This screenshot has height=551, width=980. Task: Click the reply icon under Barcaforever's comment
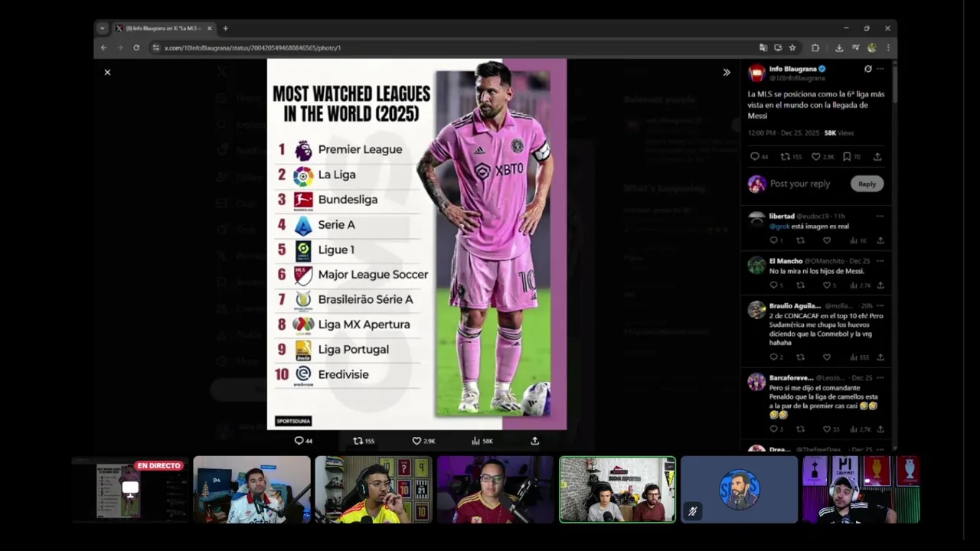(774, 429)
